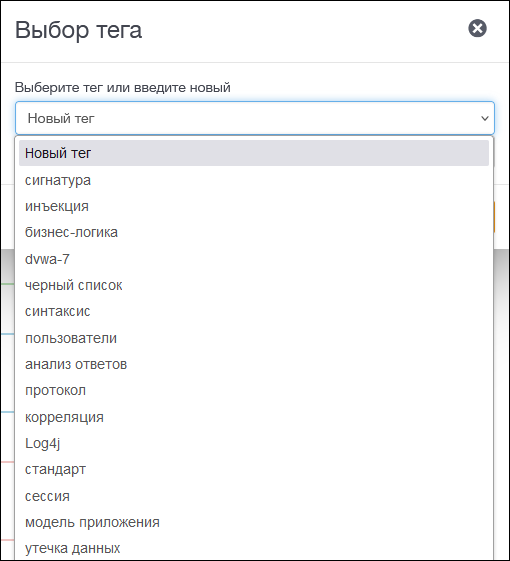This screenshot has height=561, width=510.
Task: Choose the сессия tag
Action: tap(254, 496)
